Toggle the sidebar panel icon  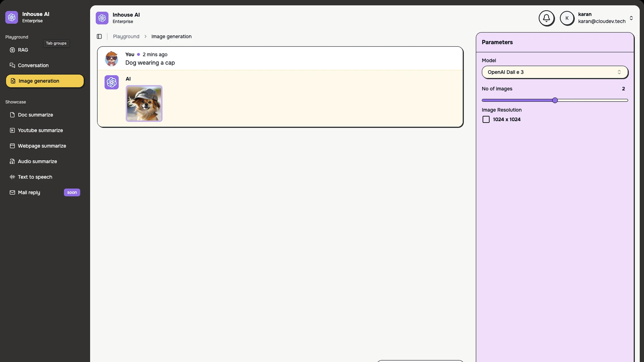(x=99, y=37)
